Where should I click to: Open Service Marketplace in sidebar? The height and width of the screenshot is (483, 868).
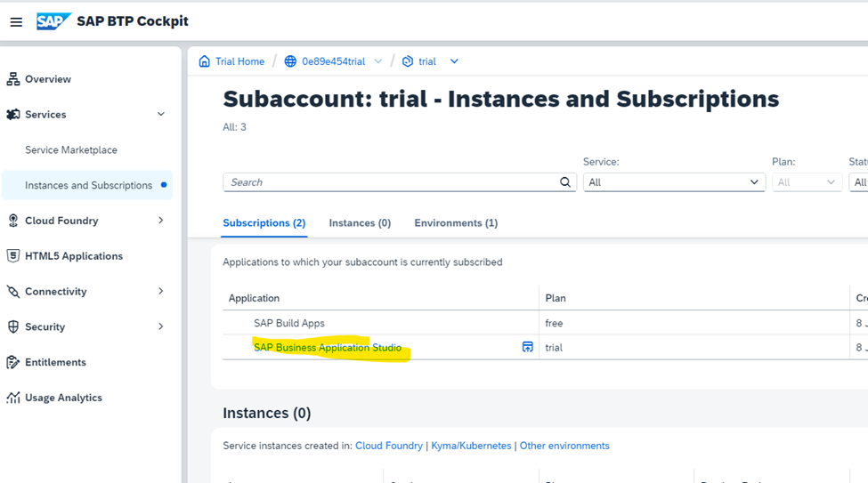(71, 150)
